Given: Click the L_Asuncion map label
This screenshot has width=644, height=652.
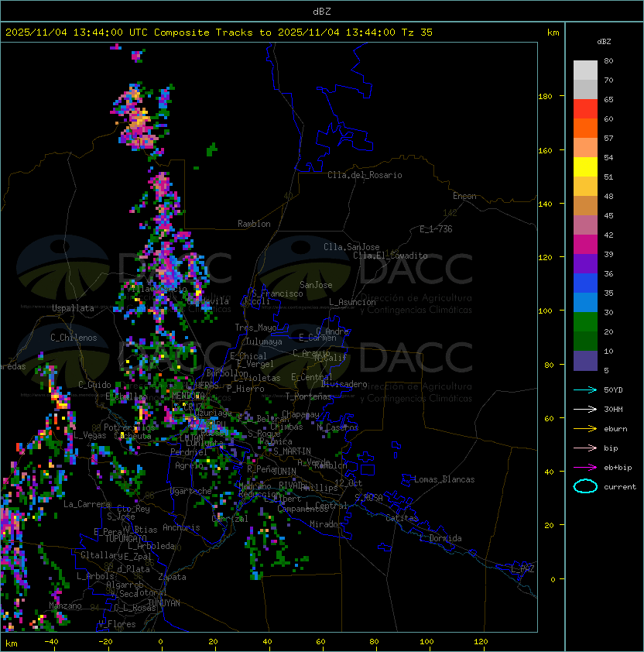Looking at the screenshot, I should click(x=352, y=302).
